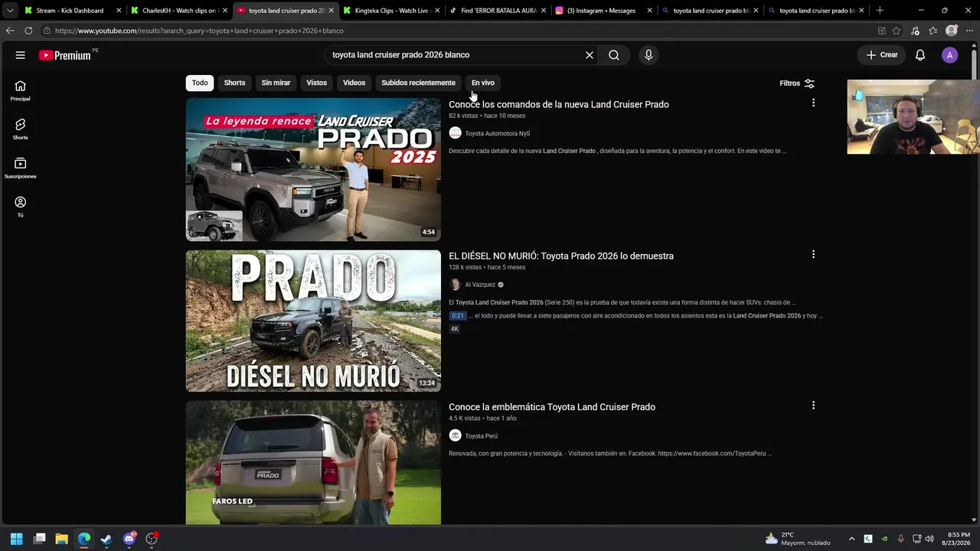Open Discord from the taskbar
The width and height of the screenshot is (980, 551).
pos(129,539)
